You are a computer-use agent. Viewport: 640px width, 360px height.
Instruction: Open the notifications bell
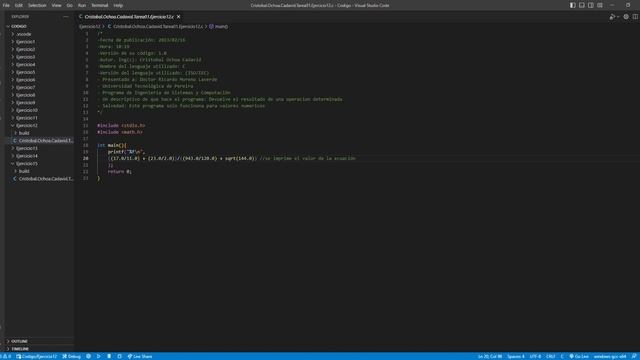click(x=634, y=356)
